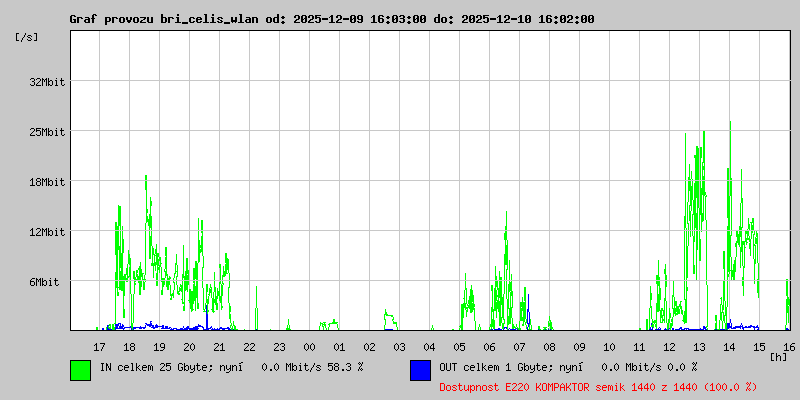Click the '[h]' hour unit label
This screenshot has width=800, height=400.
pyautogui.click(x=779, y=357)
